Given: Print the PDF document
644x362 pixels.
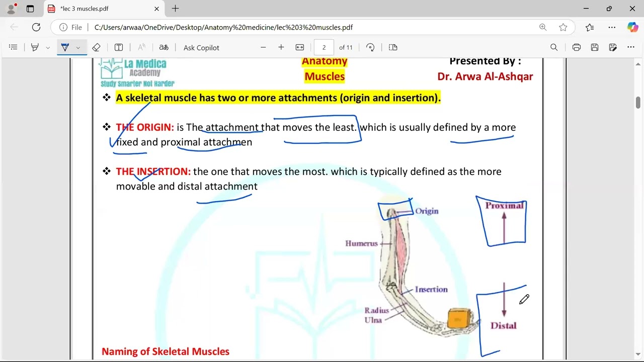Looking at the screenshot, I should pyautogui.click(x=577, y=47).
